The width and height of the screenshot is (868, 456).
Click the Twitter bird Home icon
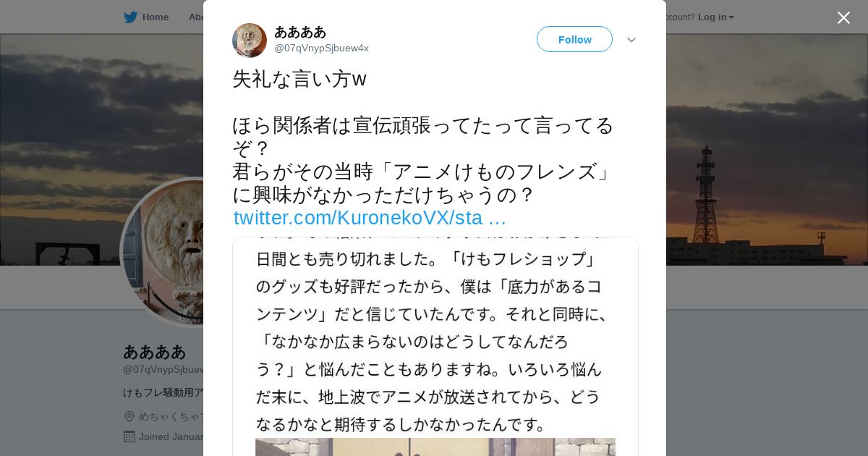[x=130, y=17]
